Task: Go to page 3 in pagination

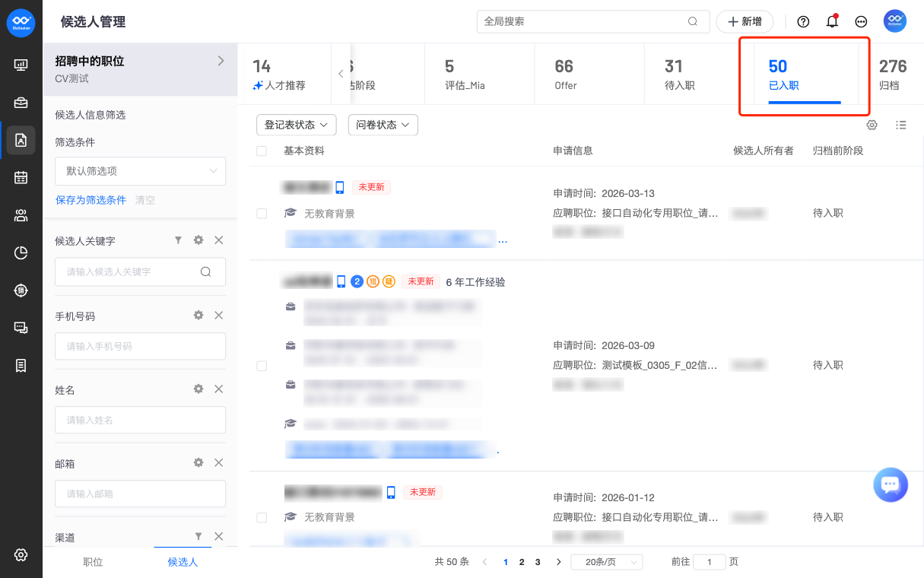Action: (x=538, y=562)
